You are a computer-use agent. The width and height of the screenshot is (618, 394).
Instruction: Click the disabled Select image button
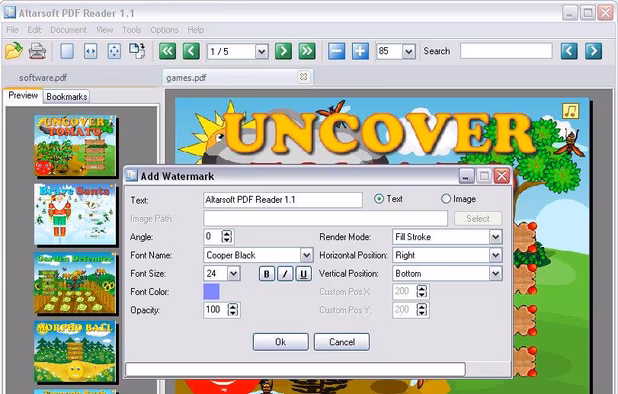478,219
